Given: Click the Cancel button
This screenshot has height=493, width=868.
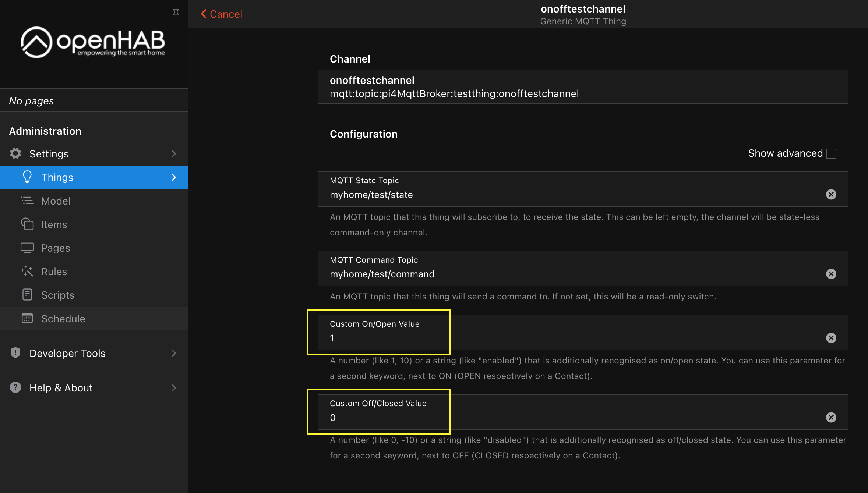Looking at the screenshot, I should pyautogui.click(x=220, y=14).
